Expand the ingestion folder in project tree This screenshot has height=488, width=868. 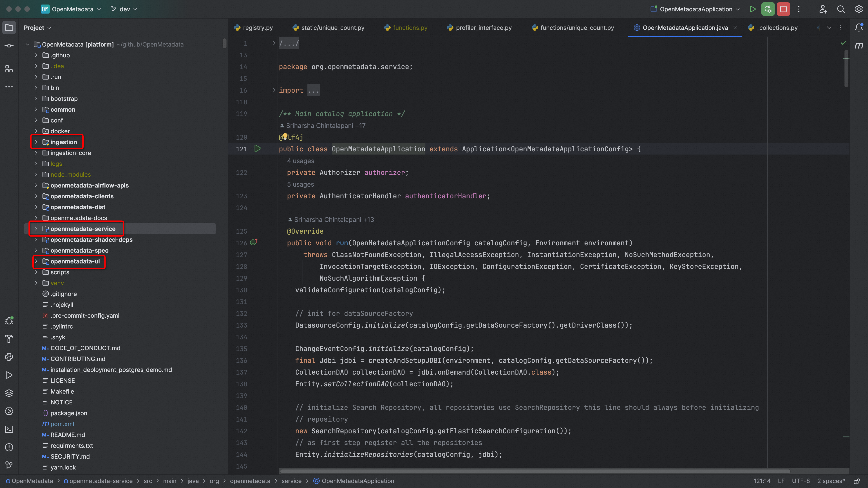36,142
